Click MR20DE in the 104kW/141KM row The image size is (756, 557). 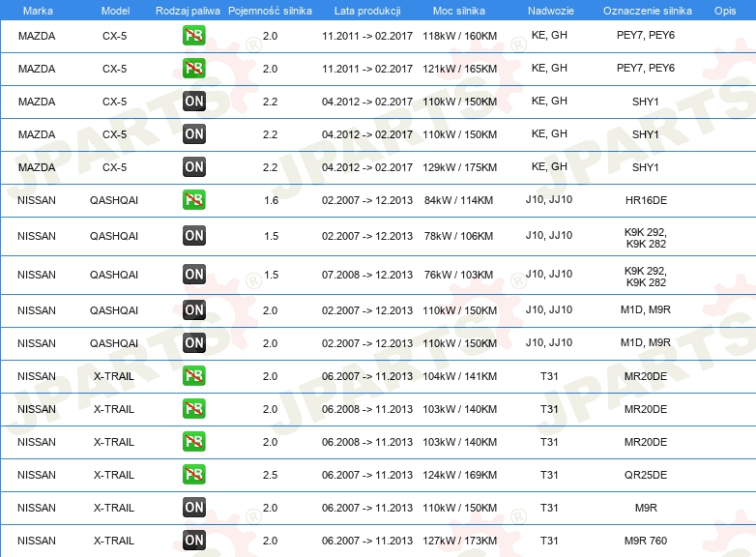(646, 376)
